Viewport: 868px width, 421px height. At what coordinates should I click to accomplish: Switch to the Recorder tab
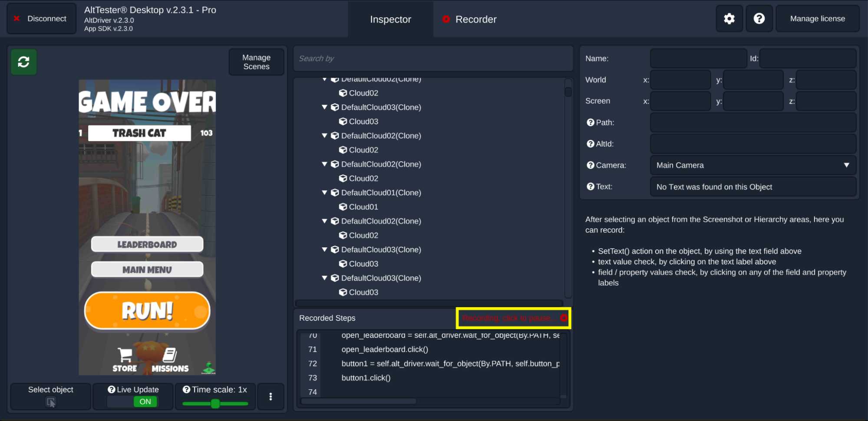469,19
